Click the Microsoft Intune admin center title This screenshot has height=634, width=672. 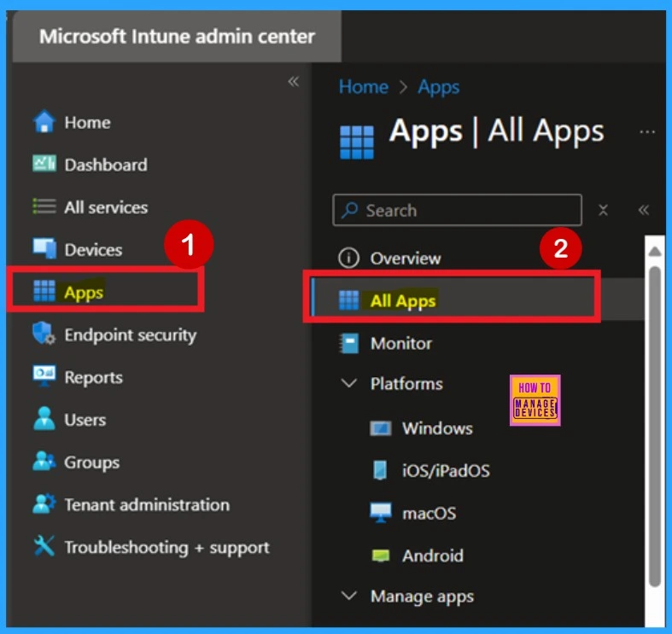(x=177, y=37)
